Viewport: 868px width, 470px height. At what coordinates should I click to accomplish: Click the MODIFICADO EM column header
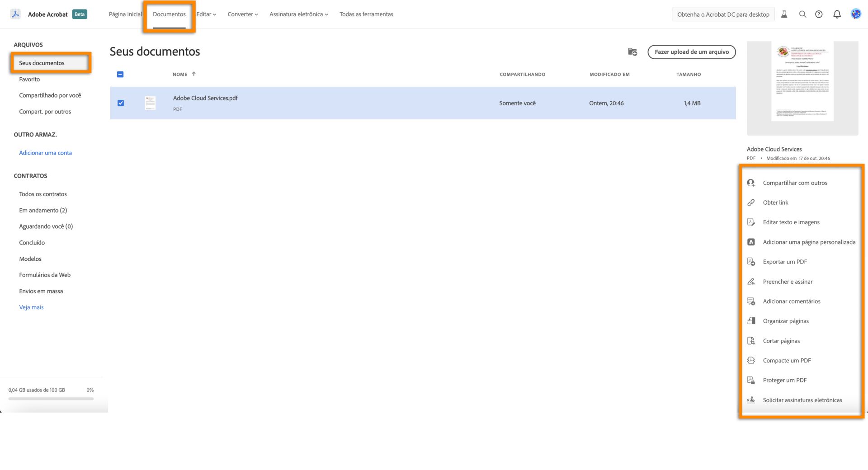(x=609, y=74)
